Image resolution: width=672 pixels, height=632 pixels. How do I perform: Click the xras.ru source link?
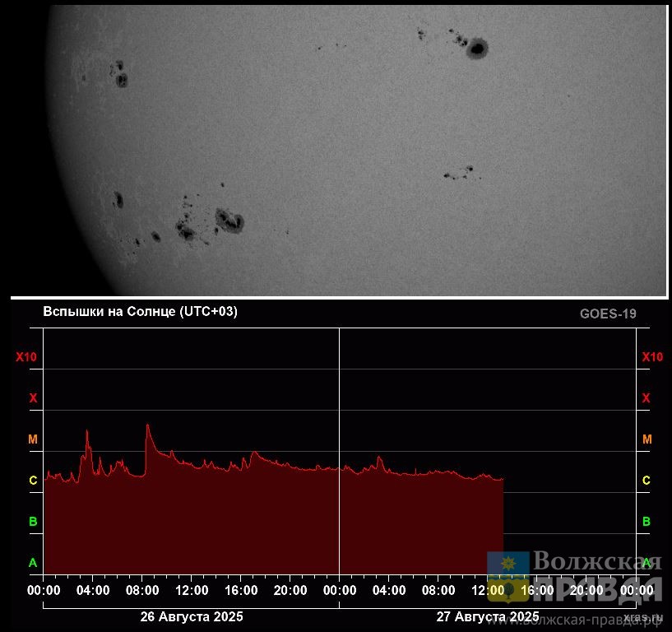click(x=643, y=617)
